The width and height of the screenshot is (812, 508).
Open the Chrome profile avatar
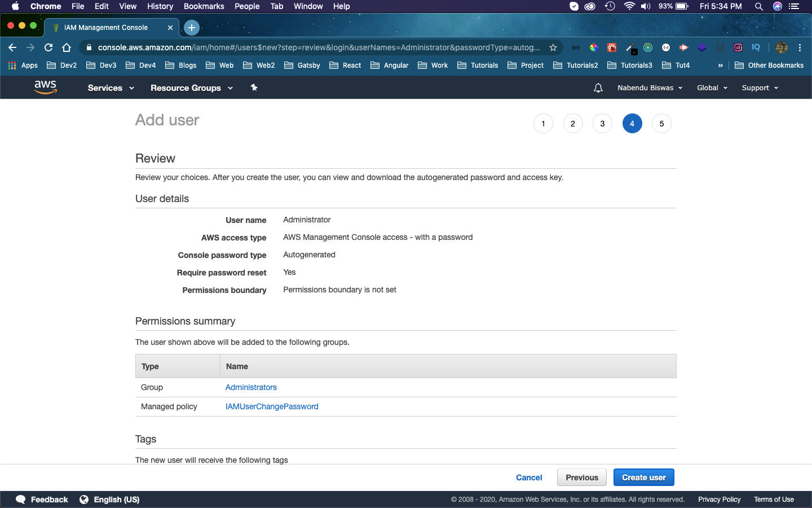click(x=782, y=47)
